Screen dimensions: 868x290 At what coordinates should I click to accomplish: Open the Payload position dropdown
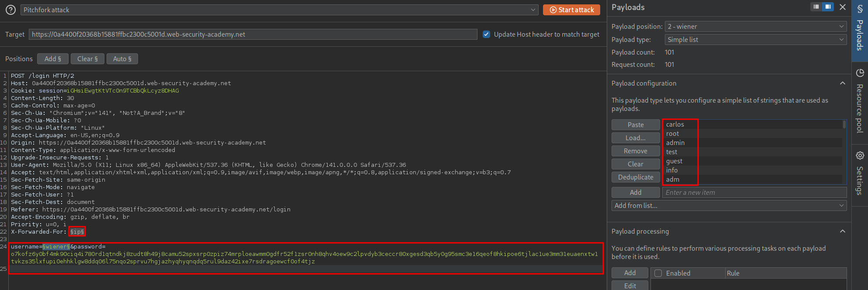(755, 27)
